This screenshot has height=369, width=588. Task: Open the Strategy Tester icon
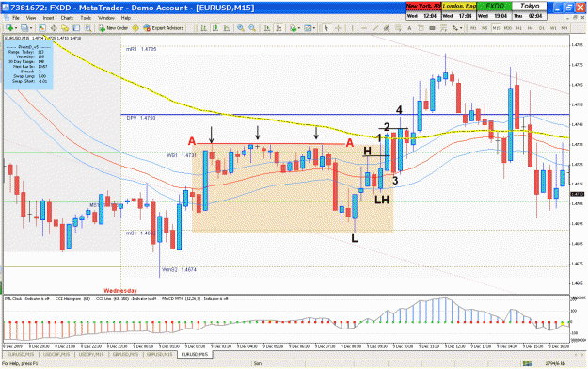[87, 28]
